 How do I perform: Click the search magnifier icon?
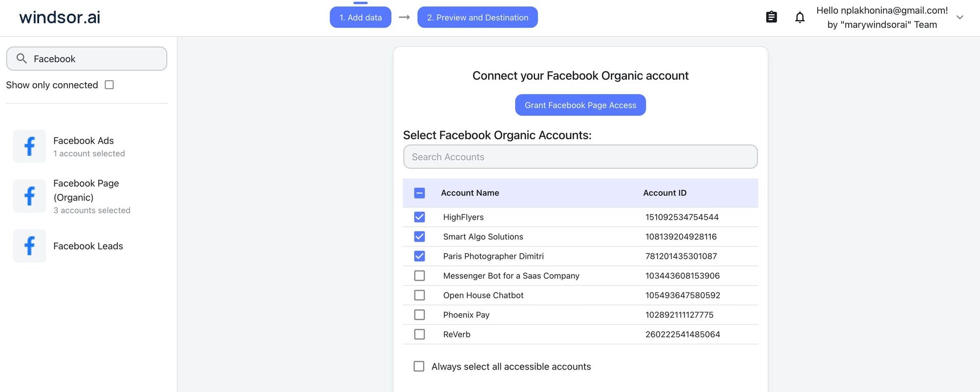[x=21, y=58]
